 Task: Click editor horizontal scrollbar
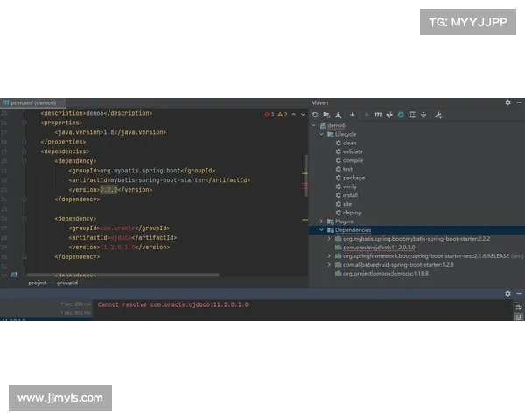(x=122, y=275)
